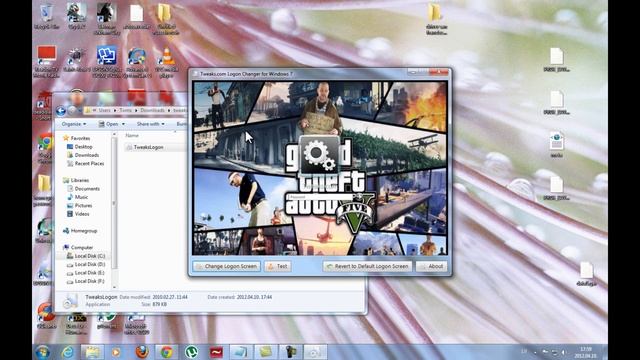This screenshot has width=640, height=360.
Task: Click the Windows Start orb
Action: [x=42, y=352]
